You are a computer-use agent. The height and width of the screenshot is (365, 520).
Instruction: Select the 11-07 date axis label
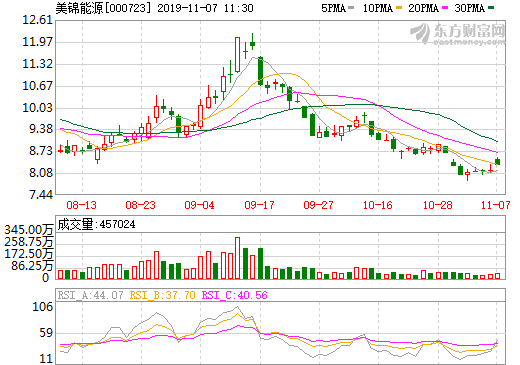[496, 205]
